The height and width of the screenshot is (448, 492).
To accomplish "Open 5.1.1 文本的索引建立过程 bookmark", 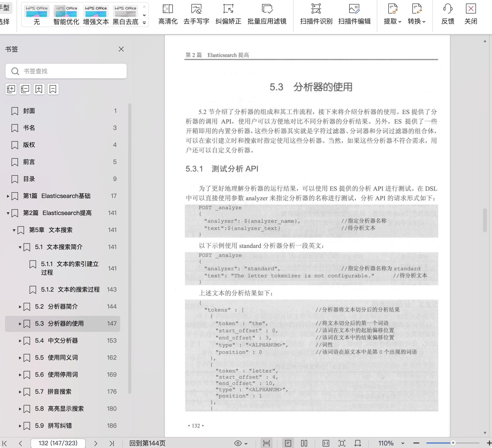I will pyautogui.click(x=63, y=268).
